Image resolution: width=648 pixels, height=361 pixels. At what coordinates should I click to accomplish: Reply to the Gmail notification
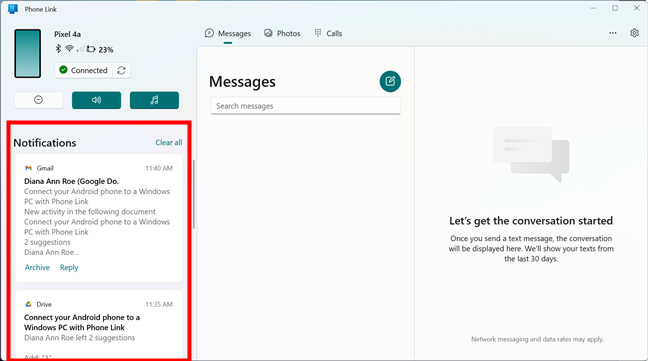pyautogui.click(x=69, y=267)
